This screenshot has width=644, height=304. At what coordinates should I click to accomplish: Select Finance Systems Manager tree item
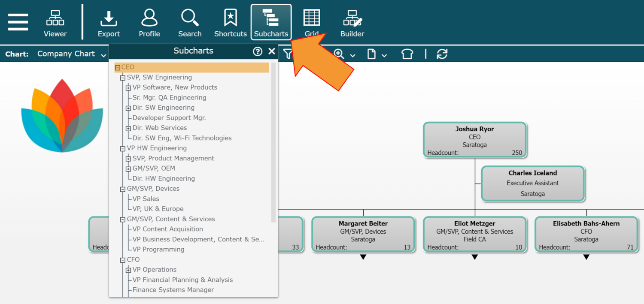pos(173,290)
